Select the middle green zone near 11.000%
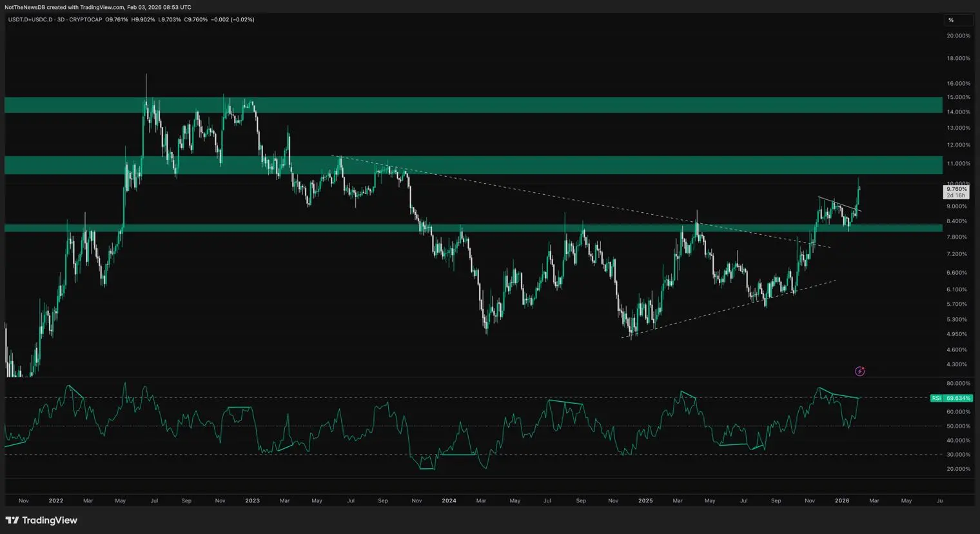 click(473, 165)
